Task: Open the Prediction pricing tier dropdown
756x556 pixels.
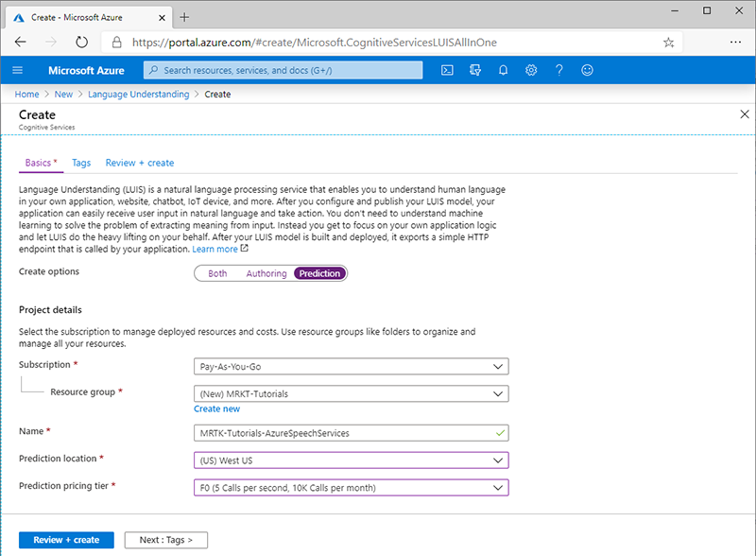Action: 350,488
